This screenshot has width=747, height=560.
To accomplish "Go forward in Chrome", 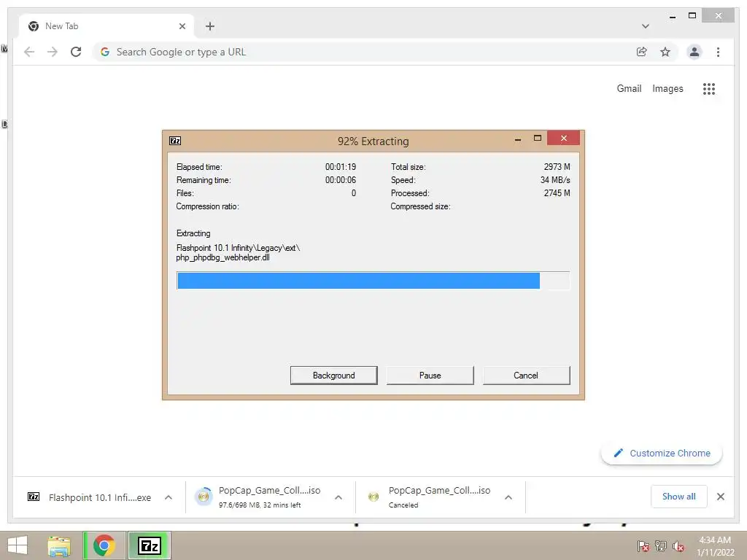I will (x=53, y=52).
